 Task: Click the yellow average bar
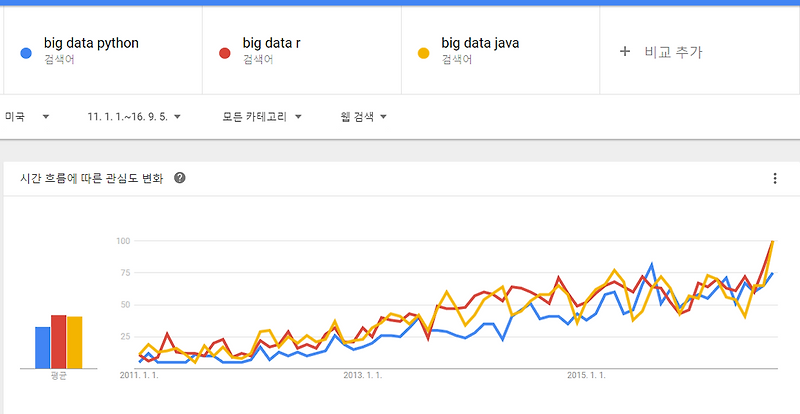[x=74, y=343]
